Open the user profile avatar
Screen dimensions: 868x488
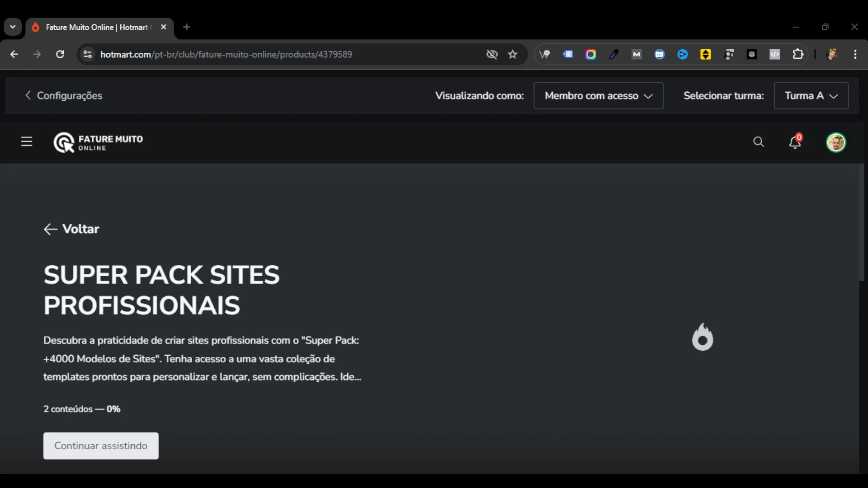coord(836,142)
